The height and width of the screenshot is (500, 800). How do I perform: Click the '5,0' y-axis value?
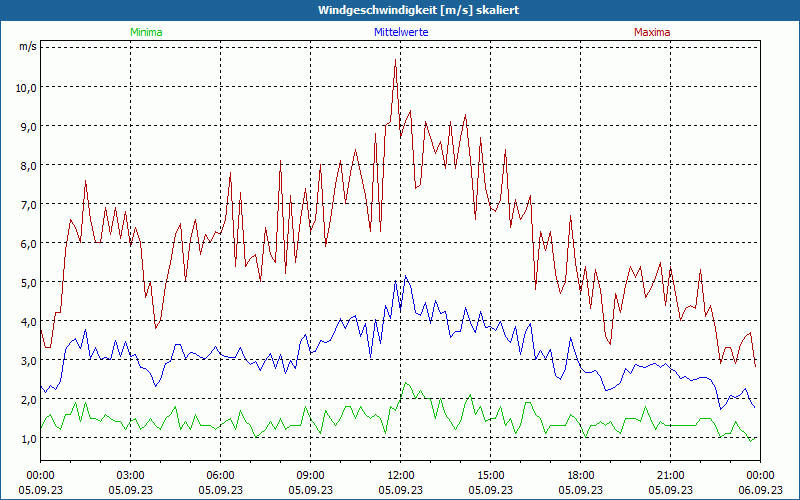(29, 282)
